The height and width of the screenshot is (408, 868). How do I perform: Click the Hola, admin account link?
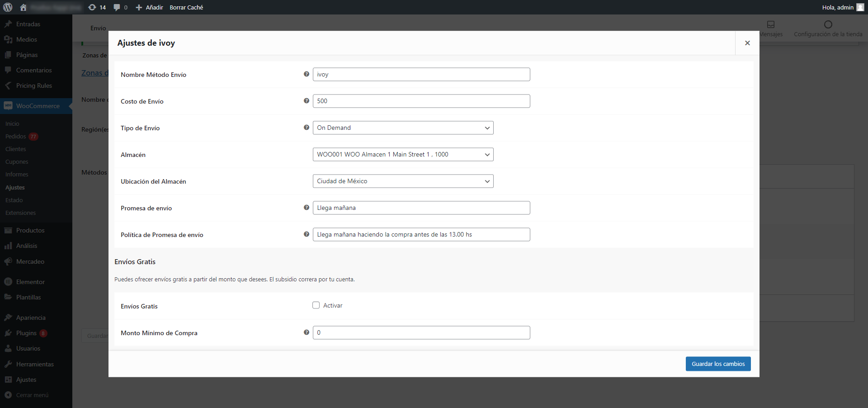tap(838, 7)
